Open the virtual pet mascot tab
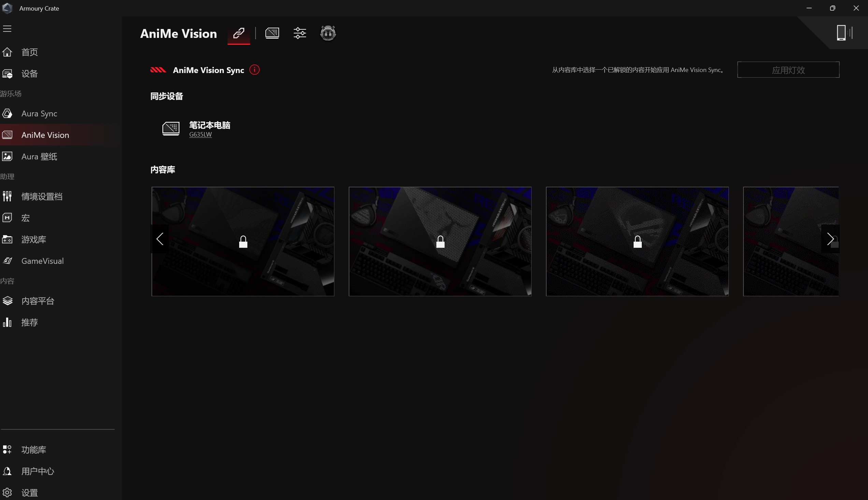The image size is (868, 500). tap(328, 33)
